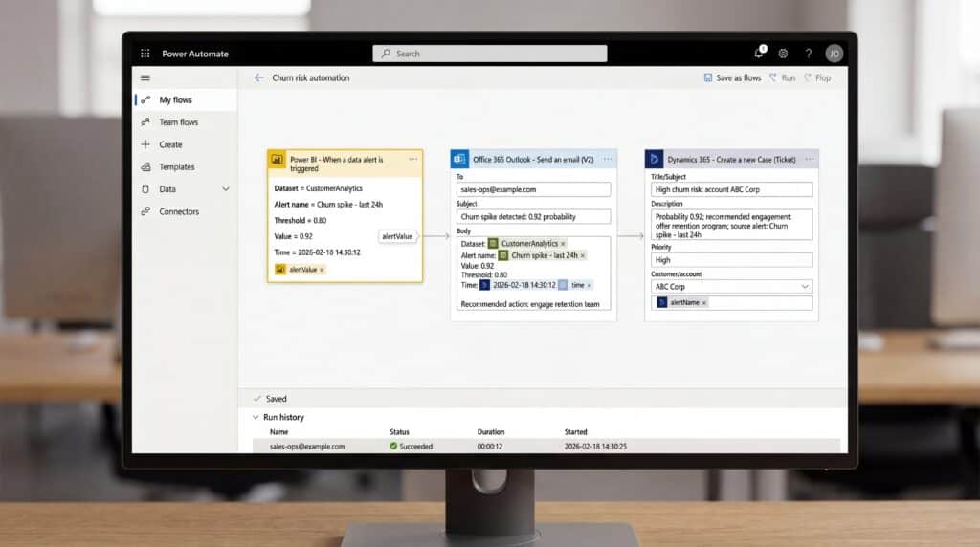This screenshot has width=980, height=547.
Task: Open the sales-ops@example.com run history row
Action: click(x=546, y=446)
